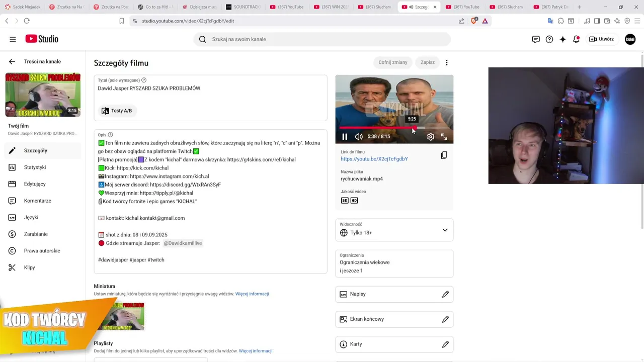Go back to Treści na kanale

coord(12,61)
